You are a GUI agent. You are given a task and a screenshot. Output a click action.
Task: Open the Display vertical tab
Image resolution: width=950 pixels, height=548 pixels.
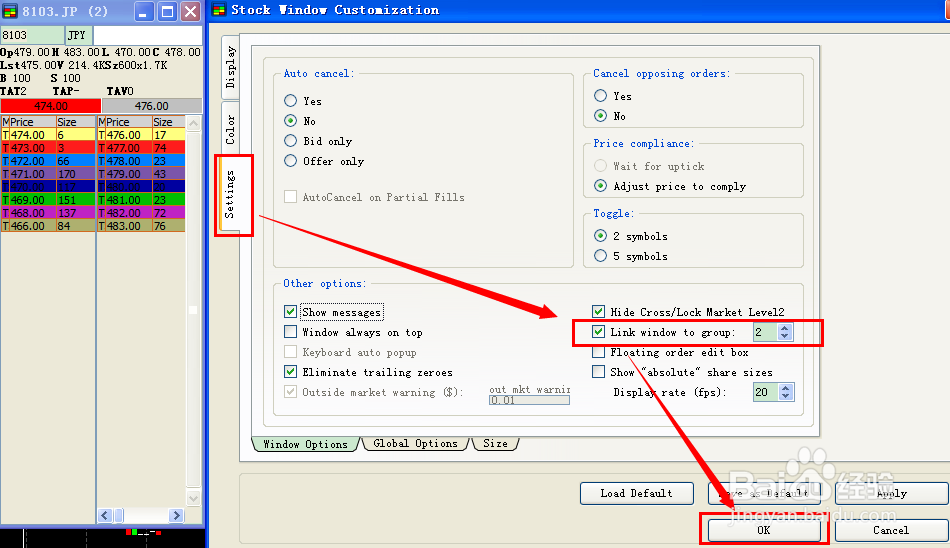point(230,67)
